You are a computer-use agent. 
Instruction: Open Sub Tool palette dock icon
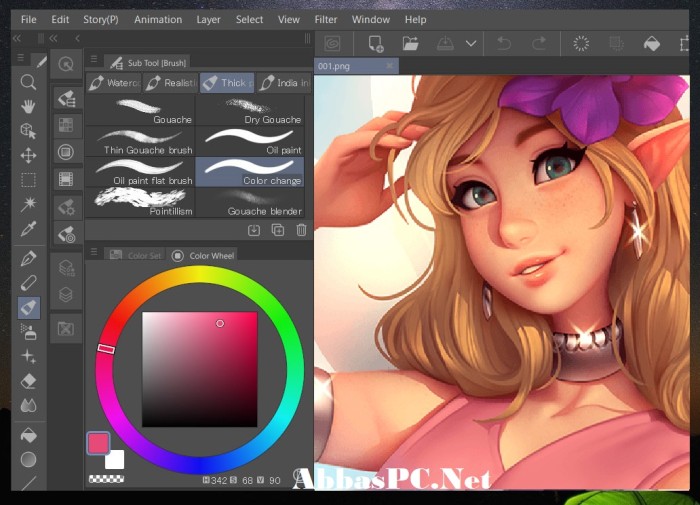[x=66, y=99]
